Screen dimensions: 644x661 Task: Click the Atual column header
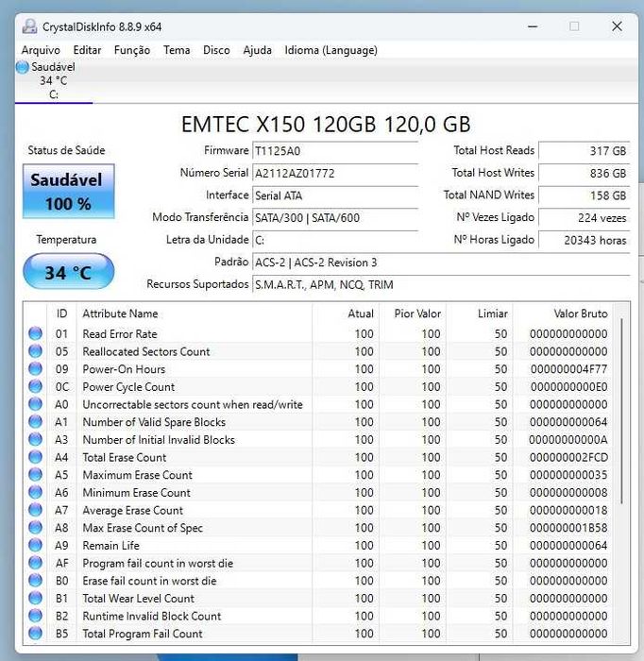(346, 314)
